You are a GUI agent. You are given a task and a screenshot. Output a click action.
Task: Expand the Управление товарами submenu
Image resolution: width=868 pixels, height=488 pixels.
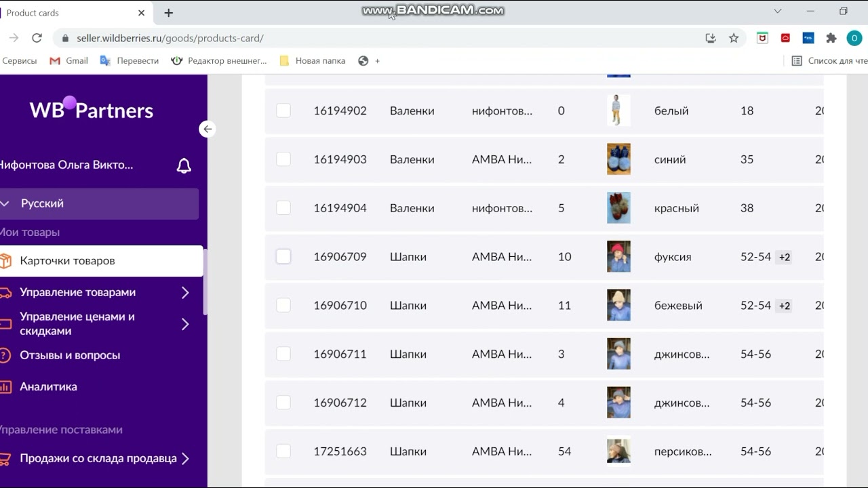pyautogui.click(x=185, y=293)
